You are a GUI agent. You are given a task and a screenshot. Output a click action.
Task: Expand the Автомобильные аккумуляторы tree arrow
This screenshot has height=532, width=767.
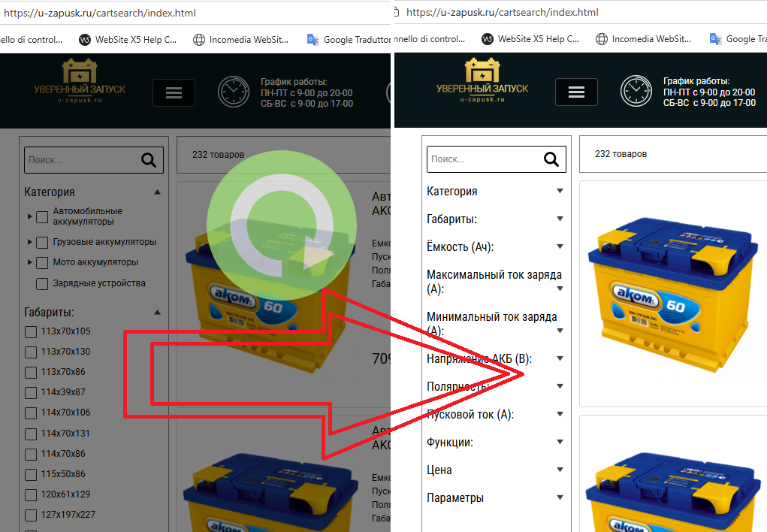pos(30,217)
